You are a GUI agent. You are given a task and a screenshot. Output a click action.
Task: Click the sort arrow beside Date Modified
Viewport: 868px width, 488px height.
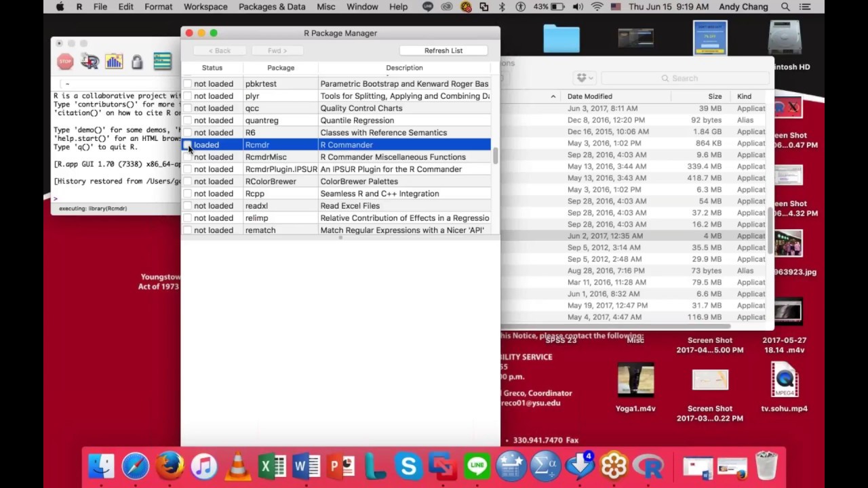553,96
